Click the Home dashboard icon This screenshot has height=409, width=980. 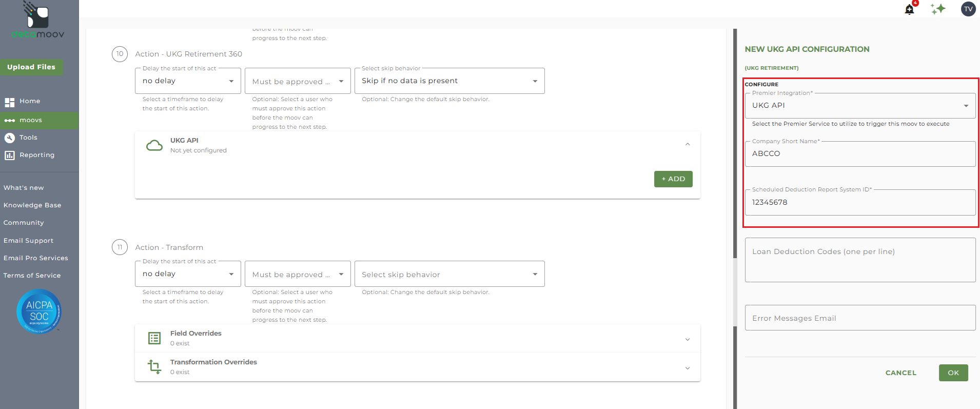(10, 102)
